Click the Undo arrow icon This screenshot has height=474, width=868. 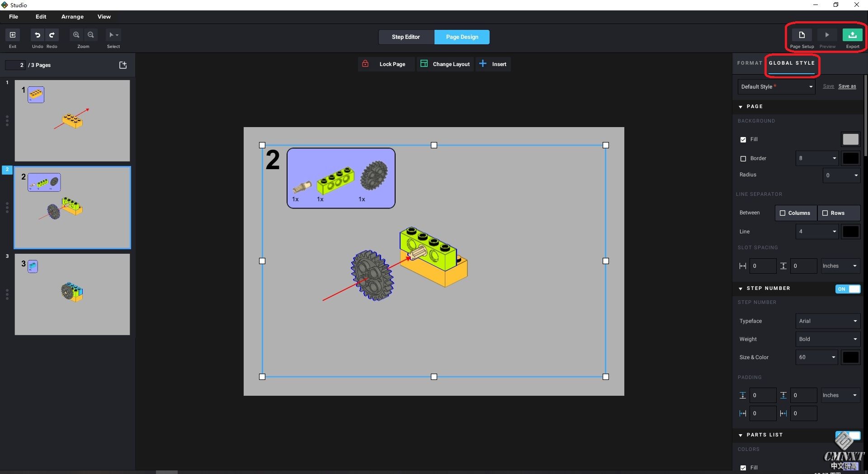38,35
